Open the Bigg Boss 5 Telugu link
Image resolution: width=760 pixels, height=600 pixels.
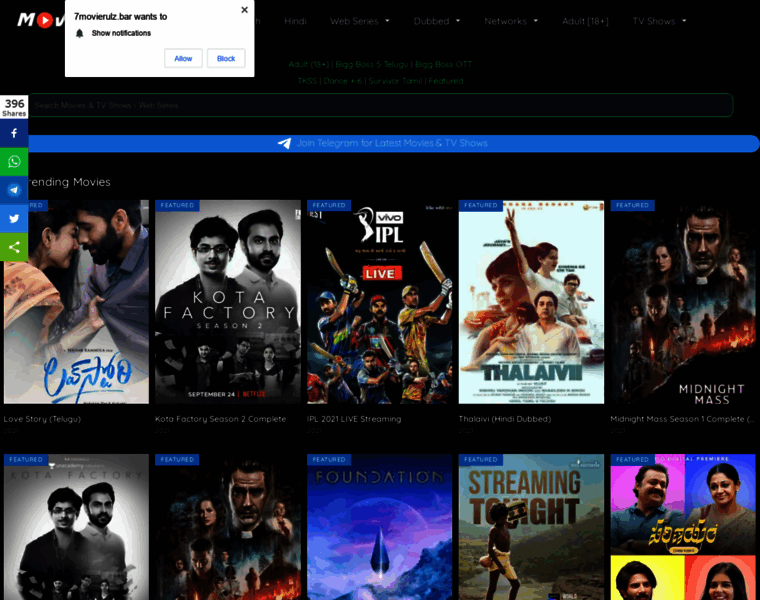click(372, 64)
